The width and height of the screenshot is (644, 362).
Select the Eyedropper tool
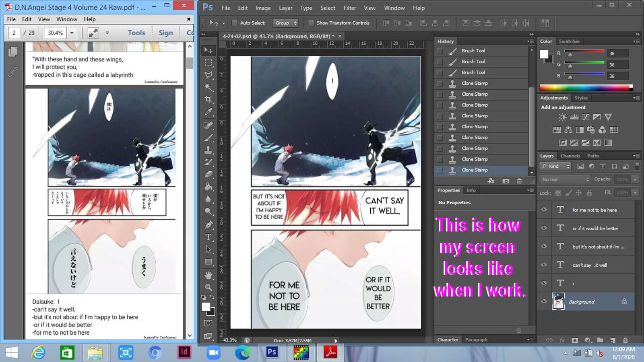point(208,112)
